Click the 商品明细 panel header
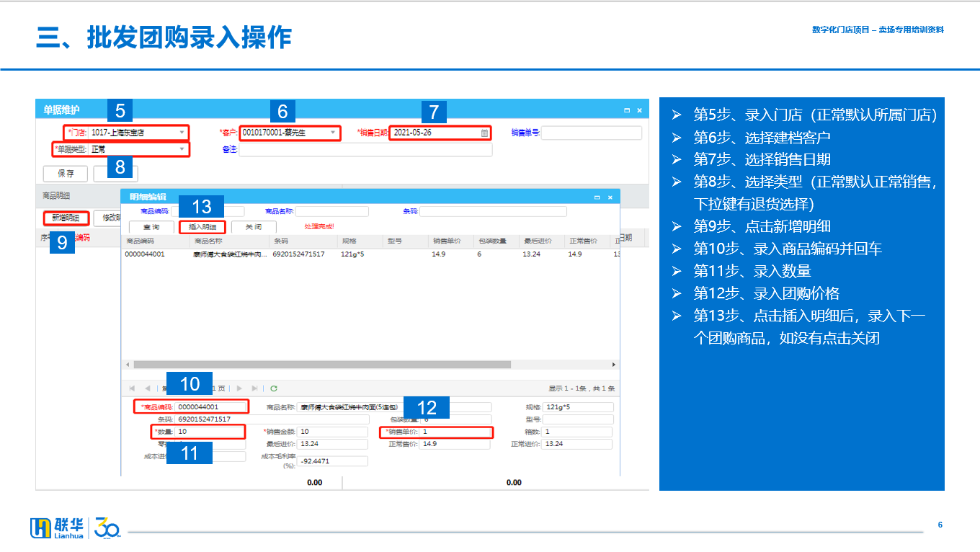The image size is (980, 552). click(56, 195)
